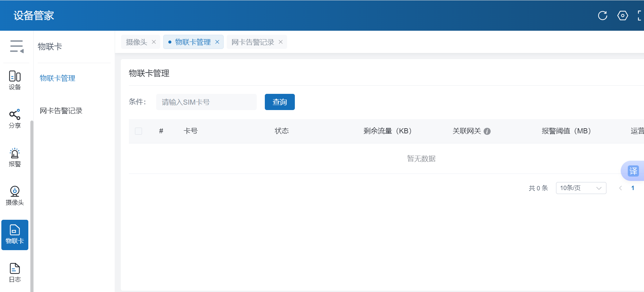Switch to the 网卡告警记录 tab

(253, 42)
